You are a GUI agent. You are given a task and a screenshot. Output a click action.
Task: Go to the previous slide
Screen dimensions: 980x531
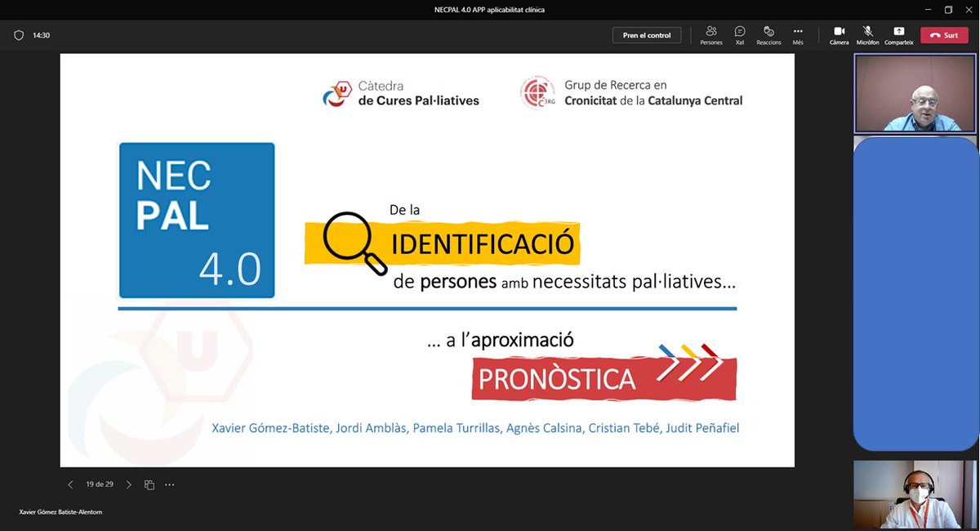click(x=70, y=484)
